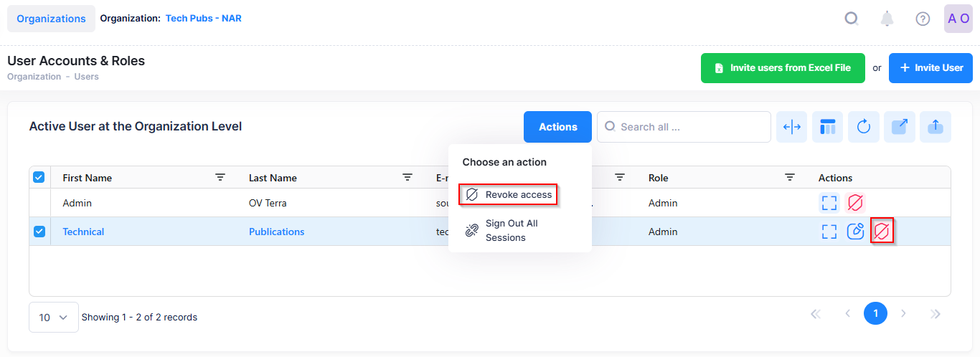980x357 pixels.
Task: Select Sign Out All Sessions option
Action: 511,230
